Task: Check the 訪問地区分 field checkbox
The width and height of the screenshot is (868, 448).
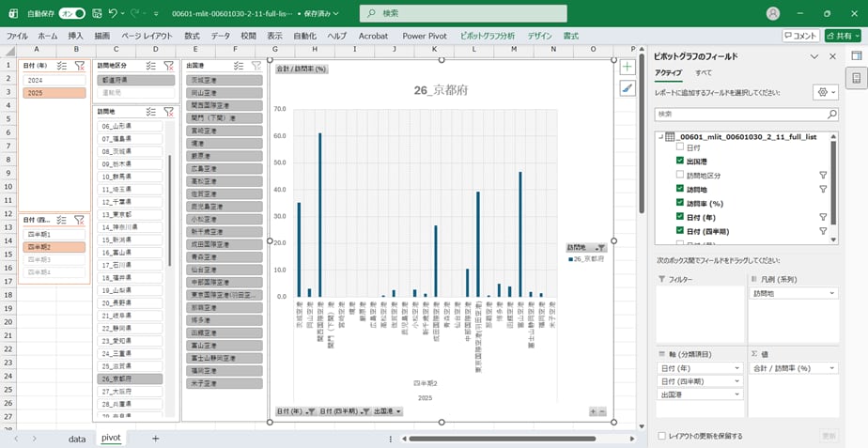Action: coord(680,175)
